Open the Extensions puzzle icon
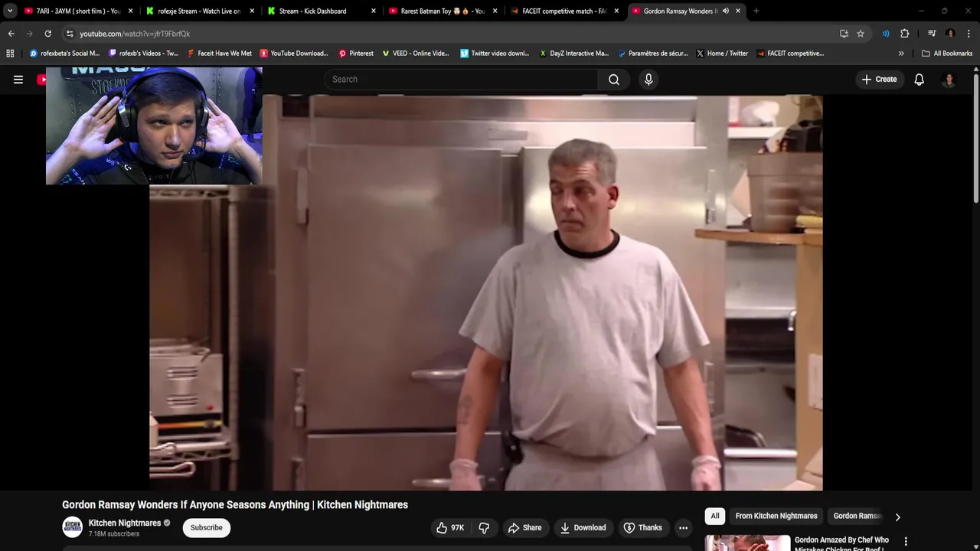The width and height of the screenshot is (980, 551). (x=904, y=34)
